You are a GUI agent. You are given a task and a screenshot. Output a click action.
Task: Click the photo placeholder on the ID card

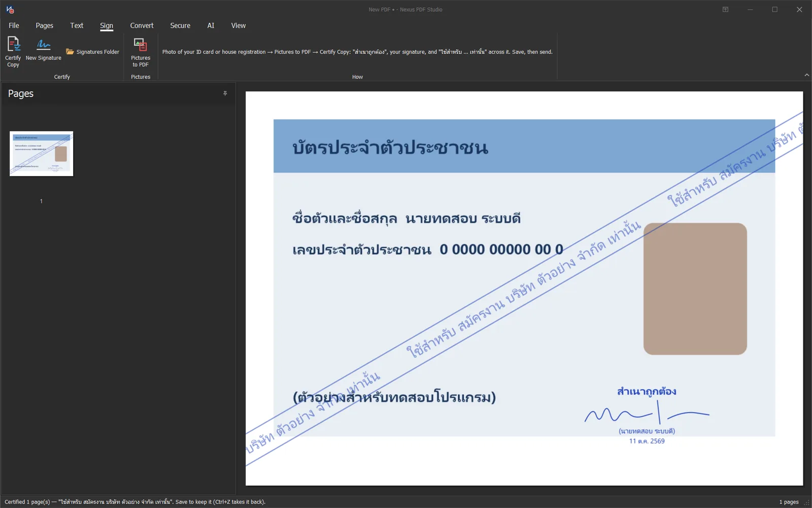(x=695, y=289)
